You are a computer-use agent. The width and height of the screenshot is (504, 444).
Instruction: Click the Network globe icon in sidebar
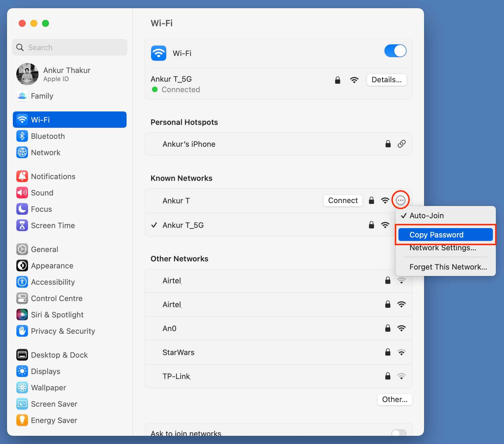pyautogui.click(x=22, y=153)
